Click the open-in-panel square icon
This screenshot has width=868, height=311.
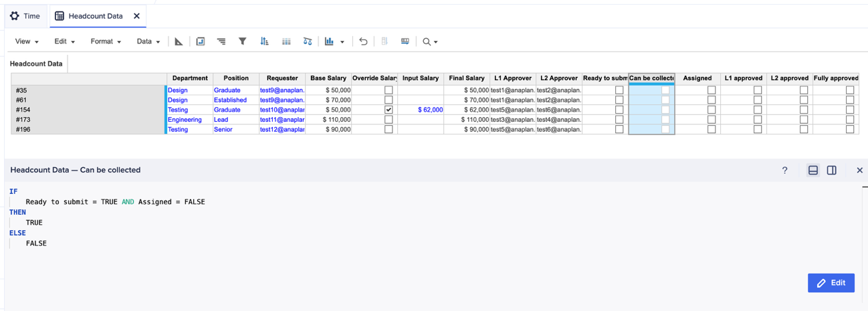(x=200, y=41)
